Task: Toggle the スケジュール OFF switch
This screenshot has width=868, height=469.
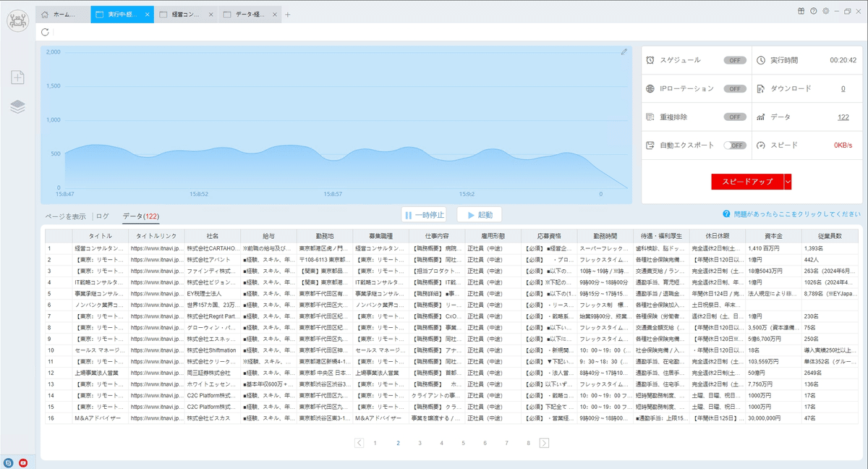Action: pos(735,60)
